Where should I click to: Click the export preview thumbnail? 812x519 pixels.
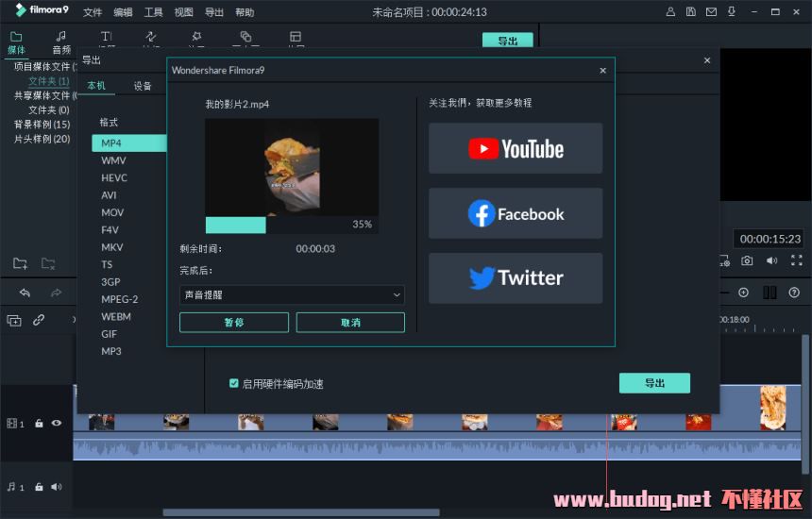[x=292, y=167]
